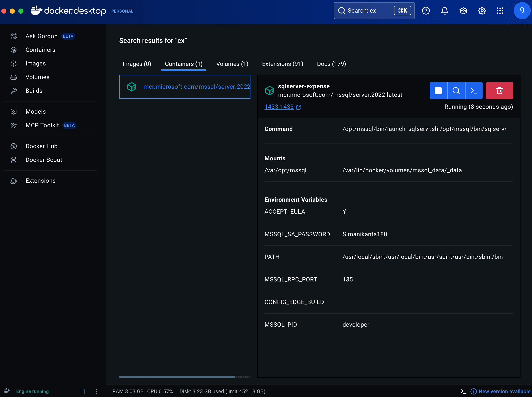Switch to Volumes (1) tab
The height and width of the screenshot is (397, 532).
[x=232, y=64]
